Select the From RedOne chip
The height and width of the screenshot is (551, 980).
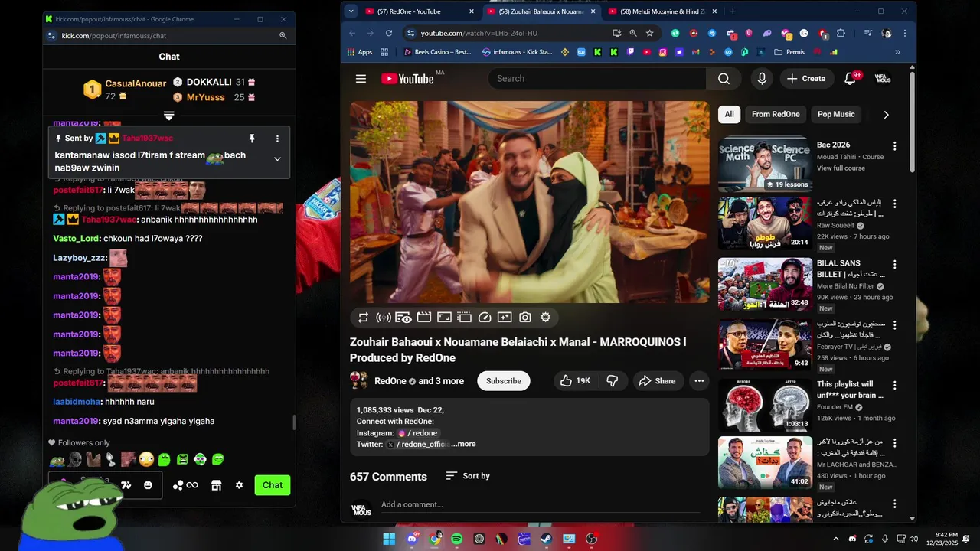776,114
